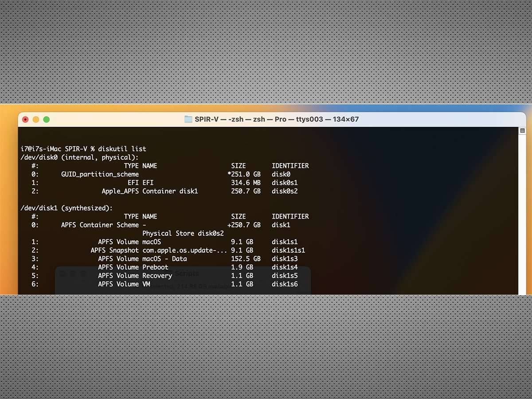
Task: Click the Terminal window title text
Action: (x=277, y=119)
